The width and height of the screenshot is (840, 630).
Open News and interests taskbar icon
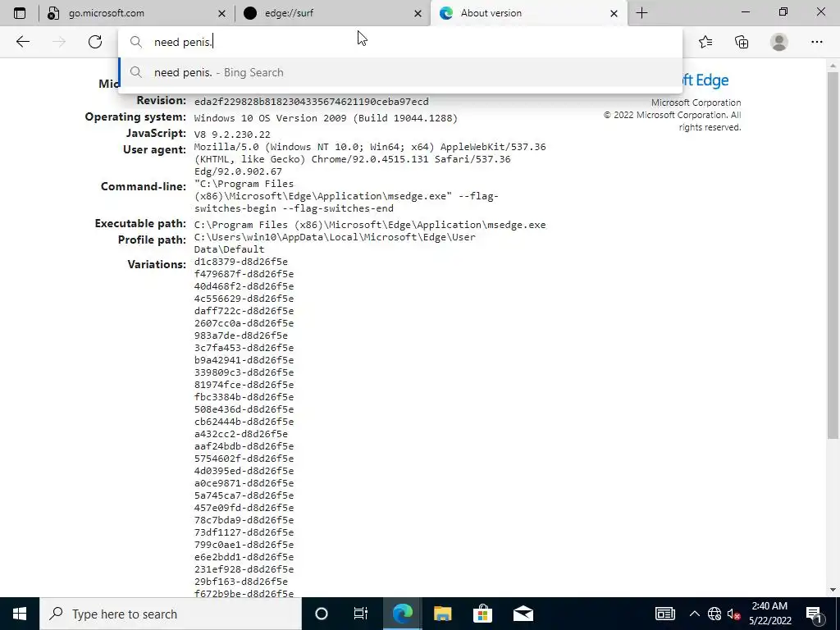tap(664, 614)
